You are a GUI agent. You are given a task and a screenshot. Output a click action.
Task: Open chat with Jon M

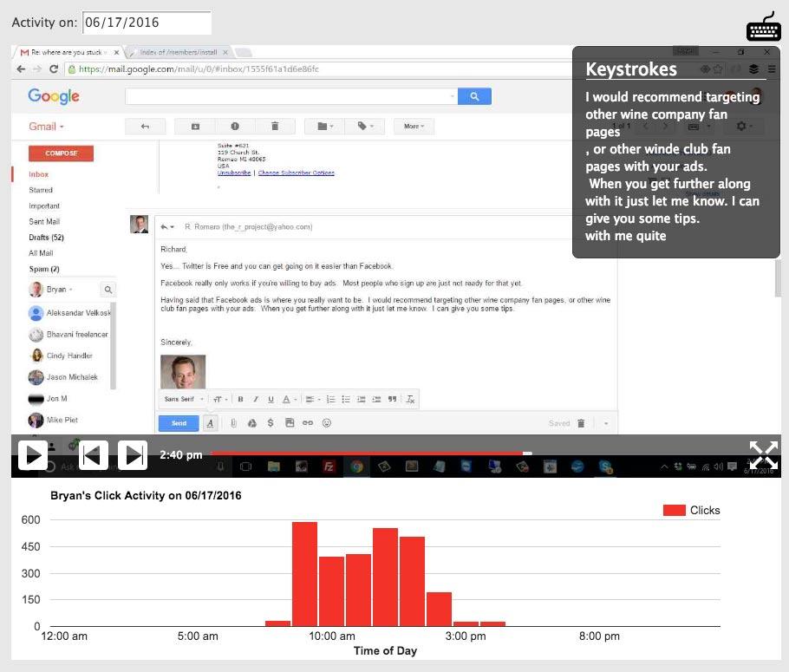[x=49, y=398]
